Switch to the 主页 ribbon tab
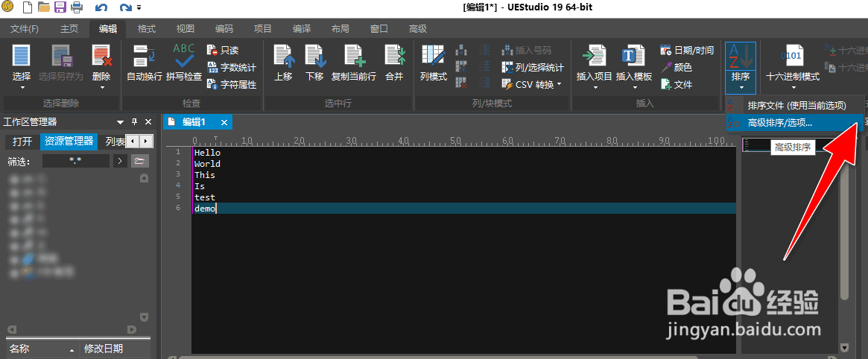The image size is (868, 359). click(x=69, y=29)
